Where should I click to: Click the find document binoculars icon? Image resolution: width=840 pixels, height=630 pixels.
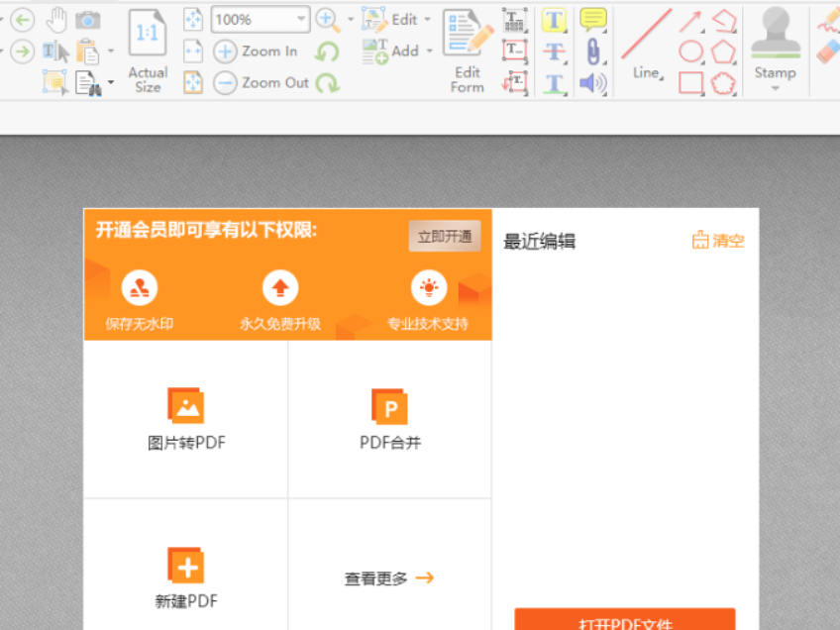point(88,83)
